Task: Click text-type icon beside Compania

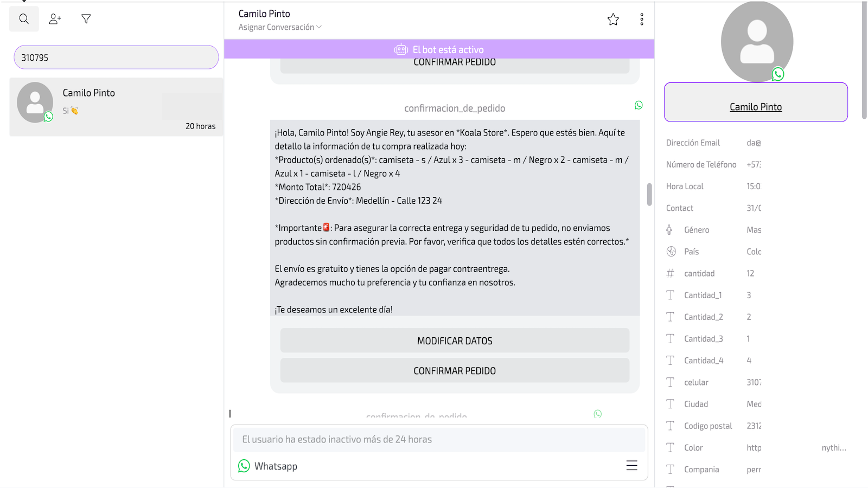Action: point(670,469)
